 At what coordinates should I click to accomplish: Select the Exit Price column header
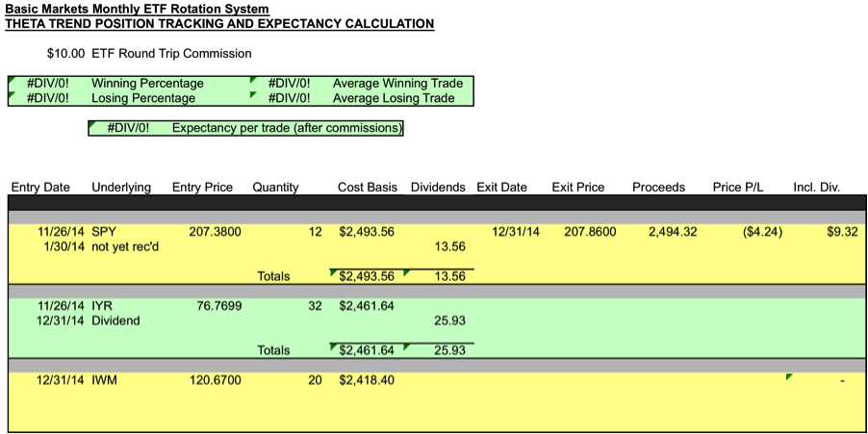[578, 187]
